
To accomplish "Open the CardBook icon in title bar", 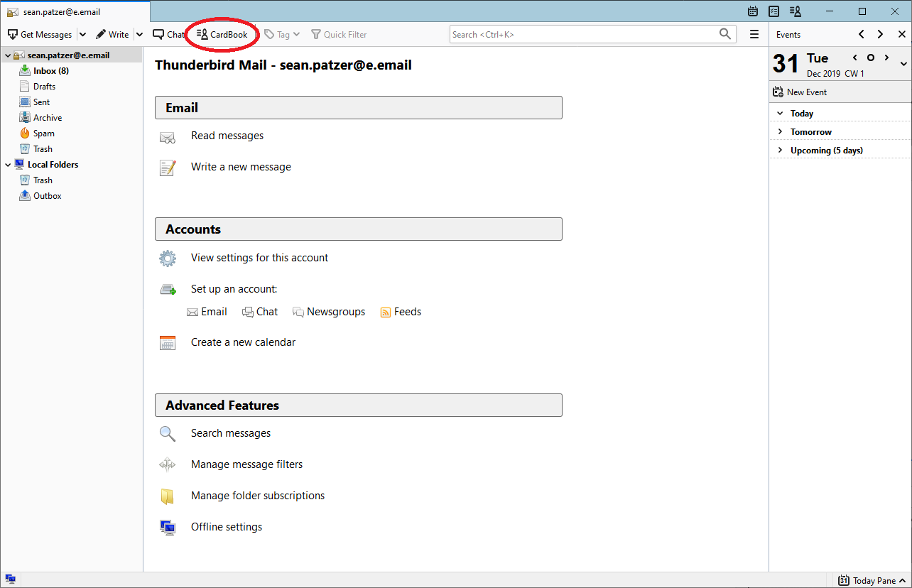I will (x=796, y=11).
